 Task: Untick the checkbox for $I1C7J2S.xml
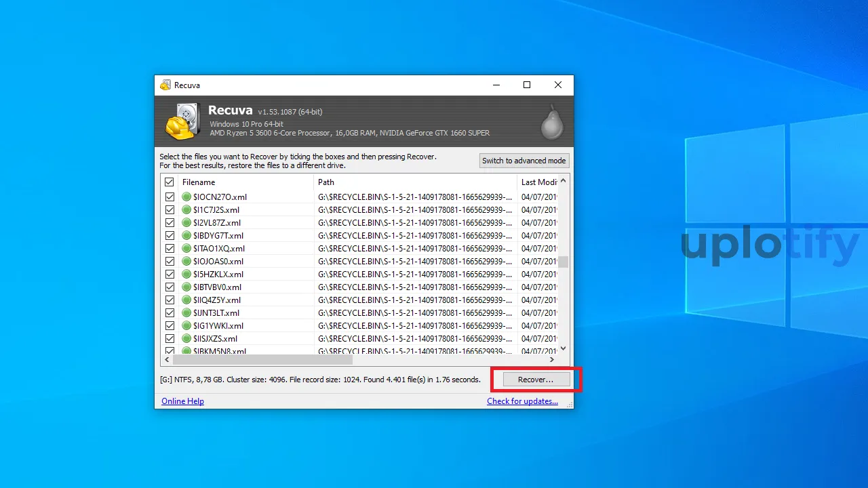pyautogui.click(x=170, y=210)
